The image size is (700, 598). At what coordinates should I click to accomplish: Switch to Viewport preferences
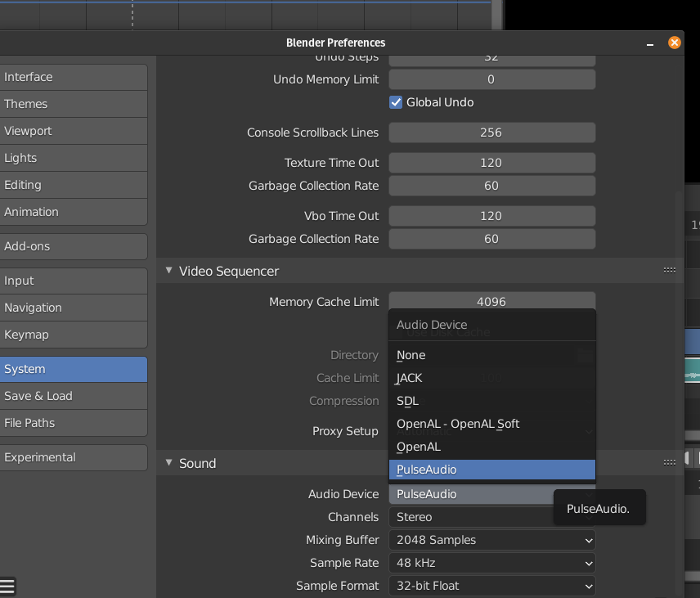74,131
